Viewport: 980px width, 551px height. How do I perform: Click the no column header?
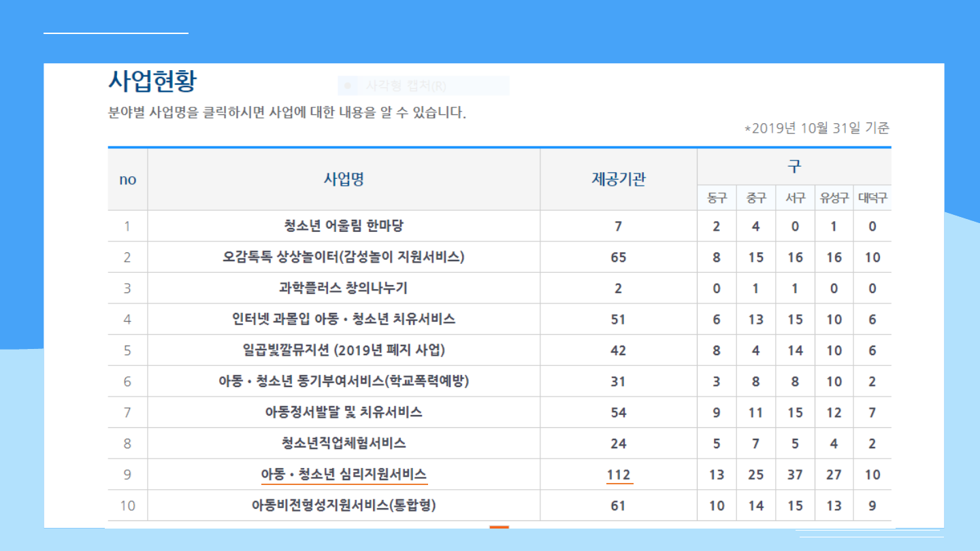tap(128, 180)
